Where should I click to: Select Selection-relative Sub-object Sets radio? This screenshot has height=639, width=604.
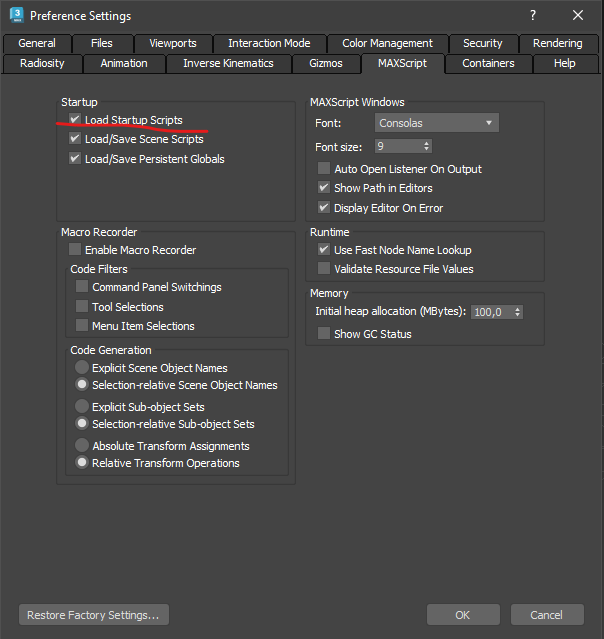(82, 423)
